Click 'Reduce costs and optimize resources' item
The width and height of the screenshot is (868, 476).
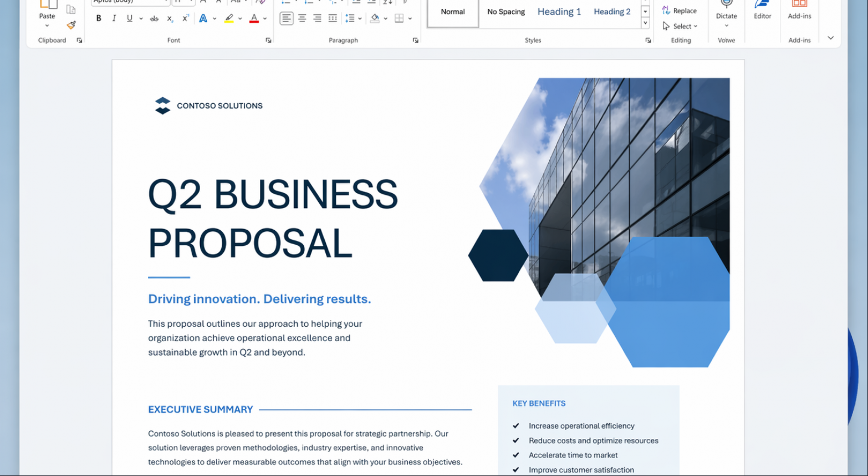594,440
